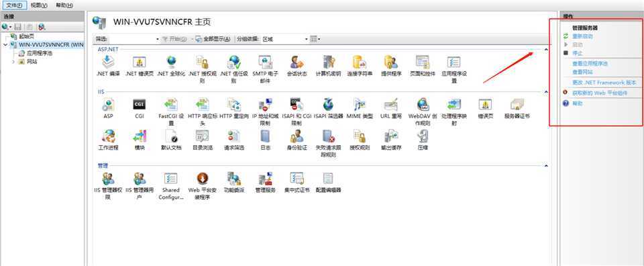Open FastCGI 设置 feature

coord(171,112)
